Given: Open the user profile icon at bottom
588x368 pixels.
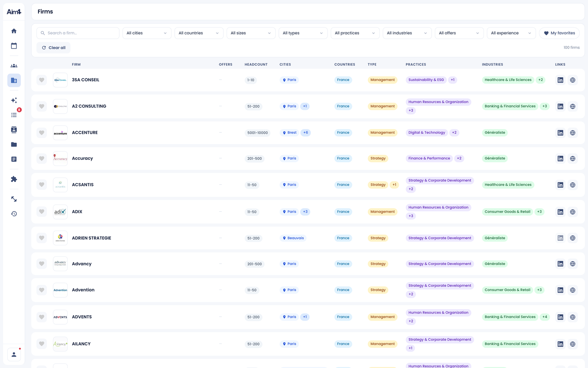Looking at the screenshot, I should coord(14,355).
